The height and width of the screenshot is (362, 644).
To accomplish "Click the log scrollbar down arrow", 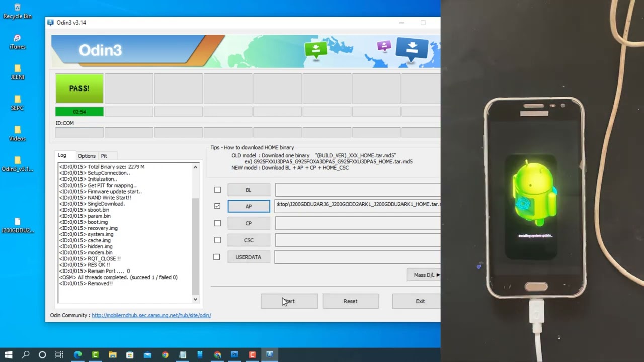I will (195, 299).
